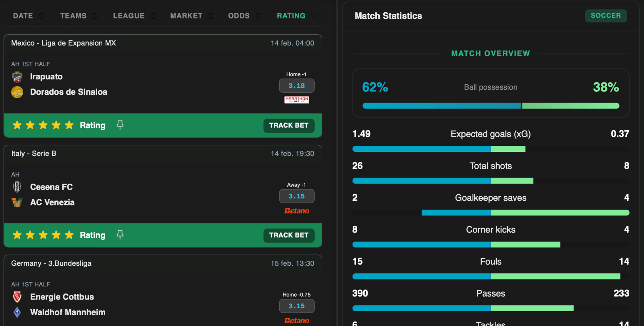644x326 pixels.
Task: Select the Dorados de Sinaloa club crest
Action: click(17, 92)
